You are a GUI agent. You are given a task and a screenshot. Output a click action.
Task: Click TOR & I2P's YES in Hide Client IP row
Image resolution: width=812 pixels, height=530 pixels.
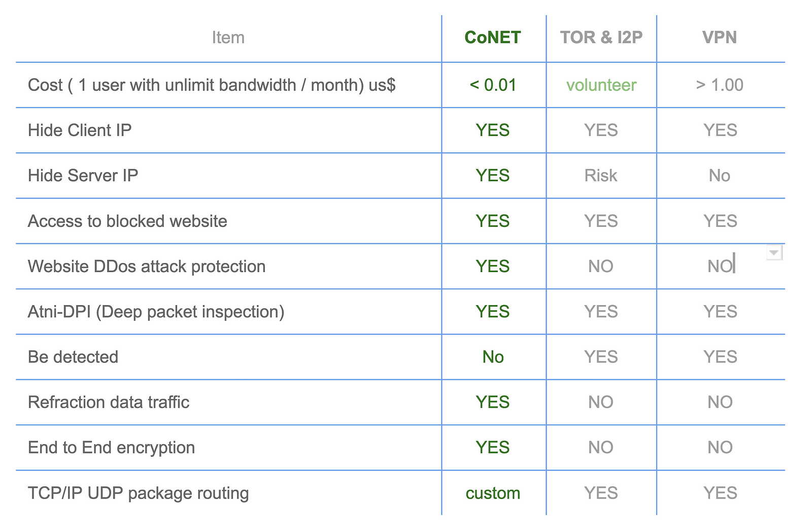[x=601, y=130]
